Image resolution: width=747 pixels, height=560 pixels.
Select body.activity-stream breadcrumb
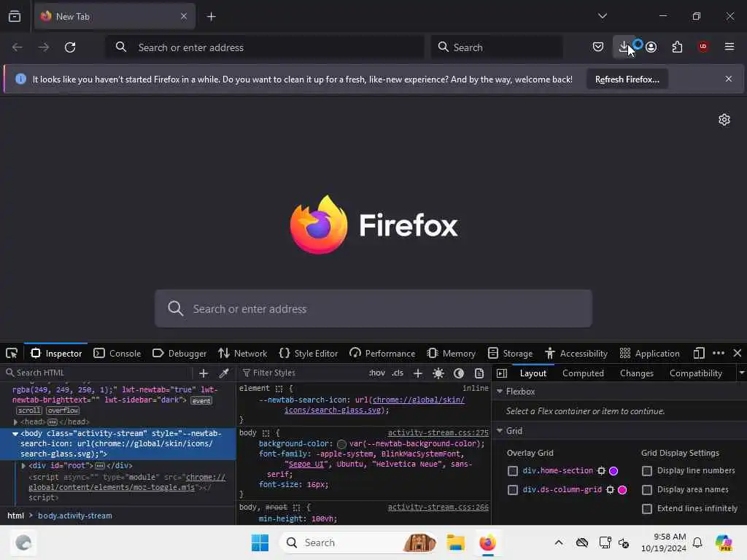[75, 516]
